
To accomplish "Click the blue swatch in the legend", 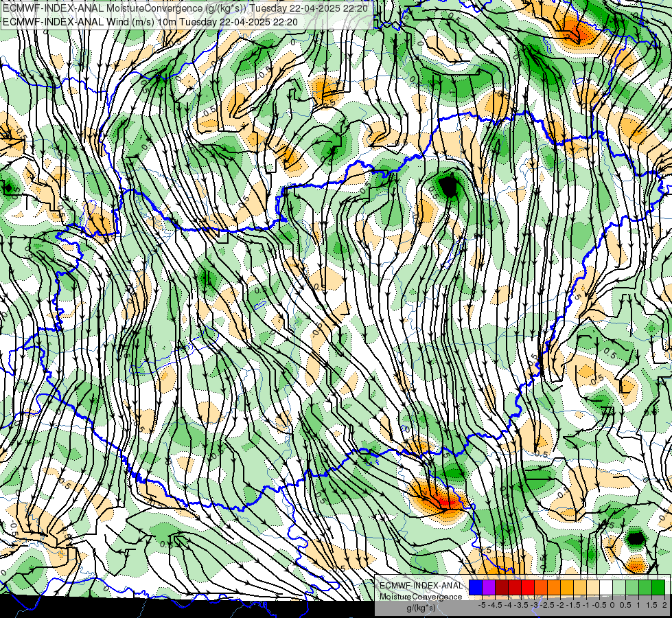I will [x=476, y=588].
